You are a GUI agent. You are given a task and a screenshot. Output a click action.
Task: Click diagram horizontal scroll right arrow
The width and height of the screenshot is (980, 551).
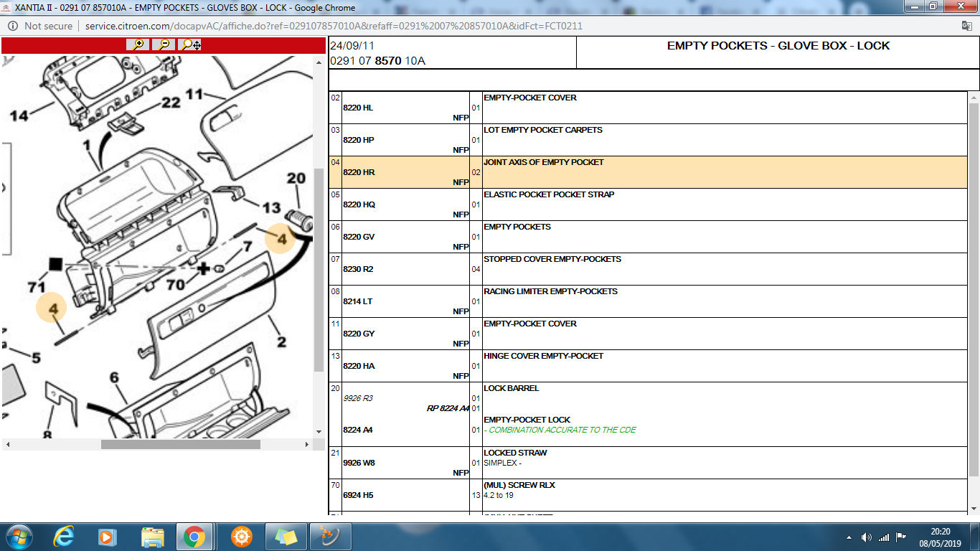click(308, 445)
